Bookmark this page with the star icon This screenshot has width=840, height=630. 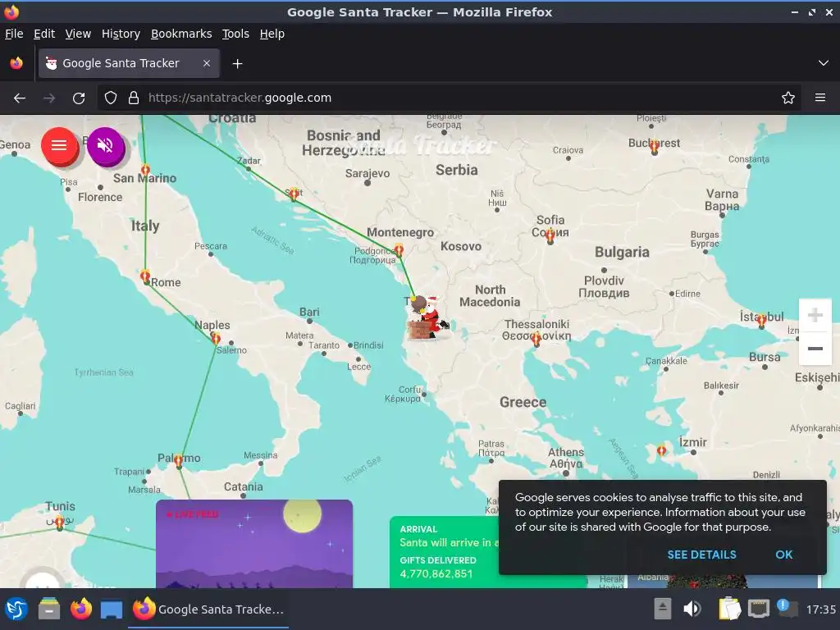coord(788,98)
